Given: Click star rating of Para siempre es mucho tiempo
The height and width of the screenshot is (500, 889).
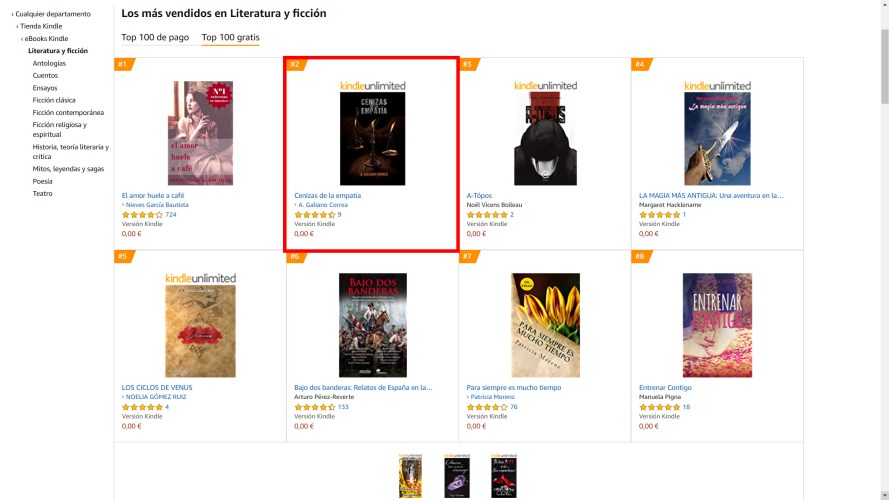Looking at the screenshot, I should 487,407.
